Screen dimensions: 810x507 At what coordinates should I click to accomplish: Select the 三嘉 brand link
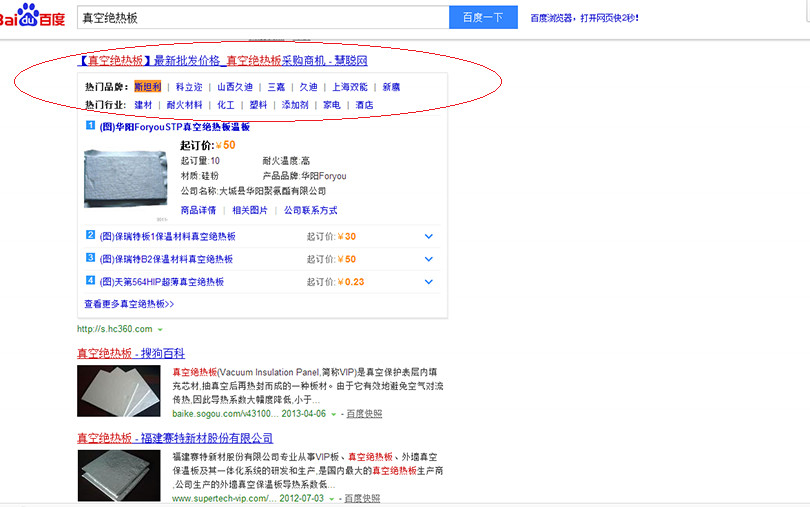pos(276,87)
